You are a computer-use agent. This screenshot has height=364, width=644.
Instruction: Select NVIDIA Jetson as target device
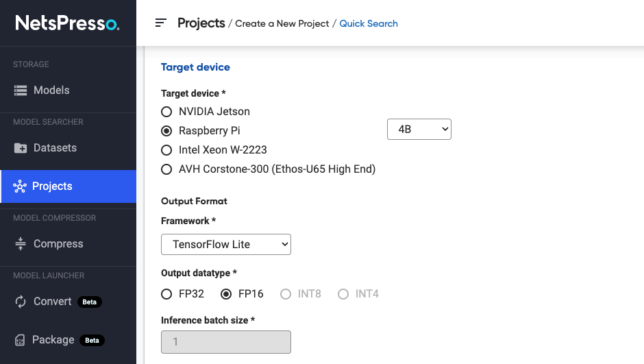166,112
